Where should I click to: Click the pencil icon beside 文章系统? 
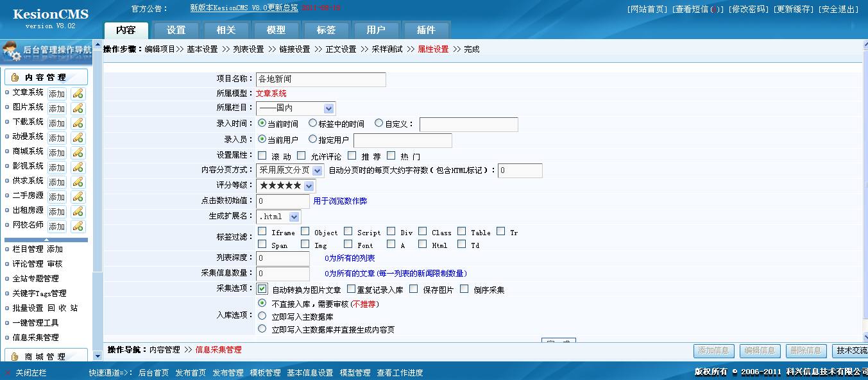(78, 93)
